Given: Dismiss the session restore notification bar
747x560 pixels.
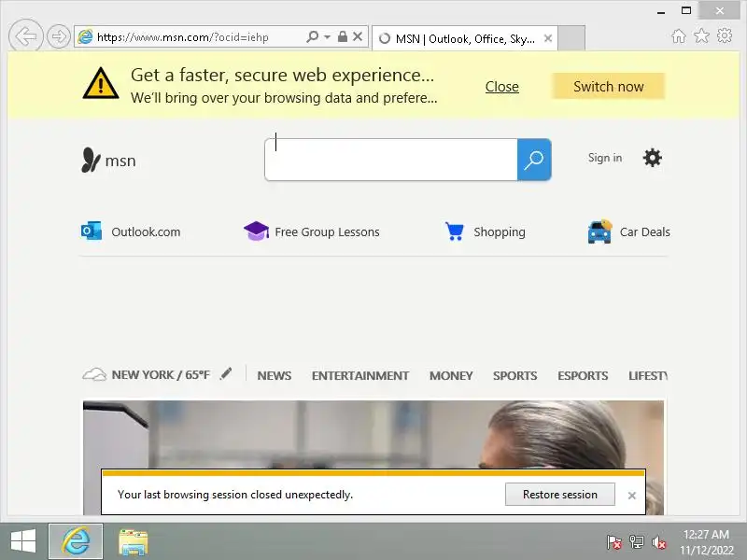Looking at the screenshot, I should click(x=632, y=496).
